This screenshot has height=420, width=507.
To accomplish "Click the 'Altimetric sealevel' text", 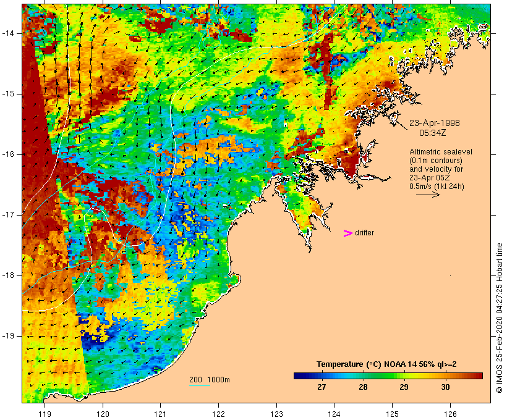I will [x=441, y=152].
